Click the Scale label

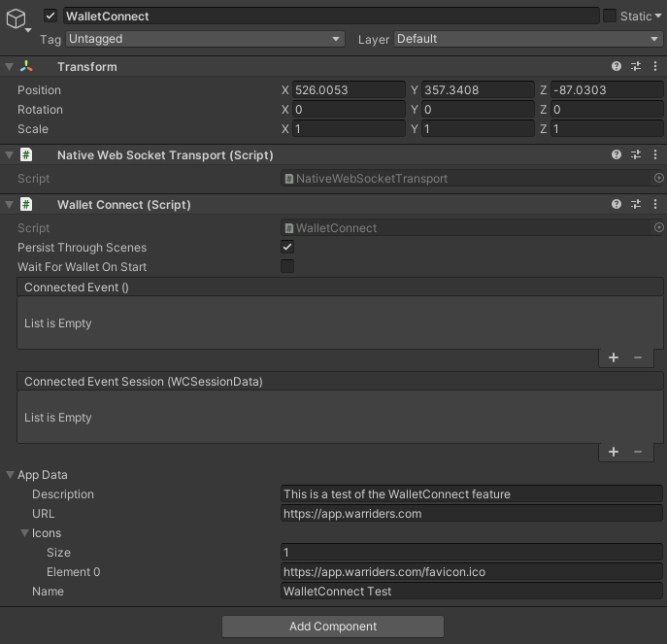pyautogui.click(x=33, y=129)
